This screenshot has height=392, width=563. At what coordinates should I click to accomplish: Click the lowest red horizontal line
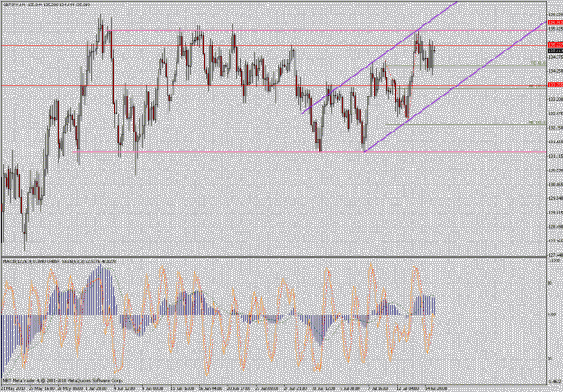[x=273, y=86]
